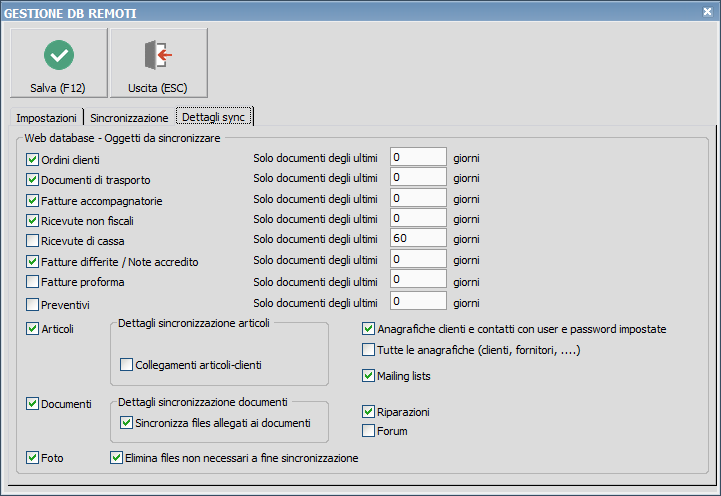Click the Uscita (ESC) exit door icon
The image size is (721, 496).
point(158,54)
